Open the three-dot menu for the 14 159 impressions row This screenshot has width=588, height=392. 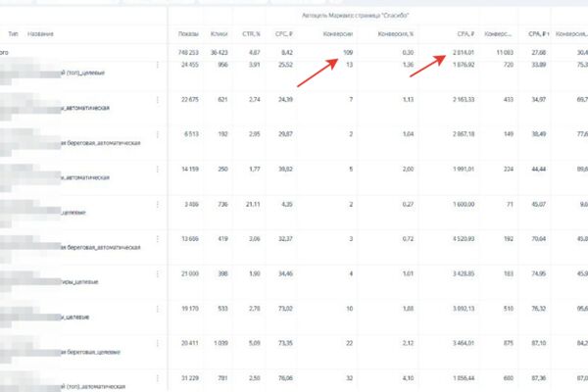tap(158, 170)
